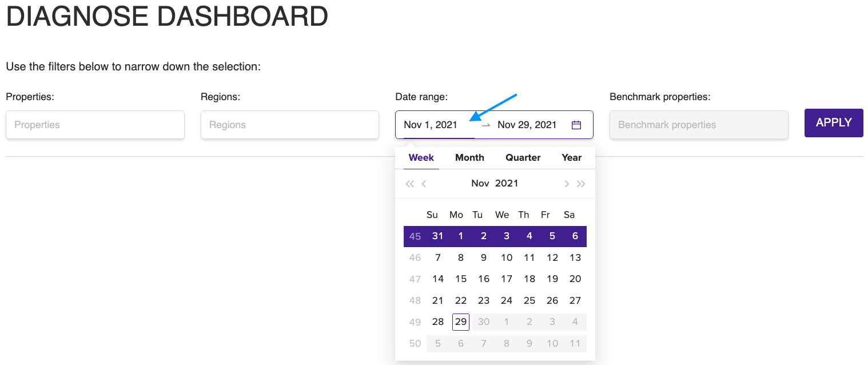868x365 pixels.
Task: Pick Saturday 13 in the calendar
Action: pos(575,258)
